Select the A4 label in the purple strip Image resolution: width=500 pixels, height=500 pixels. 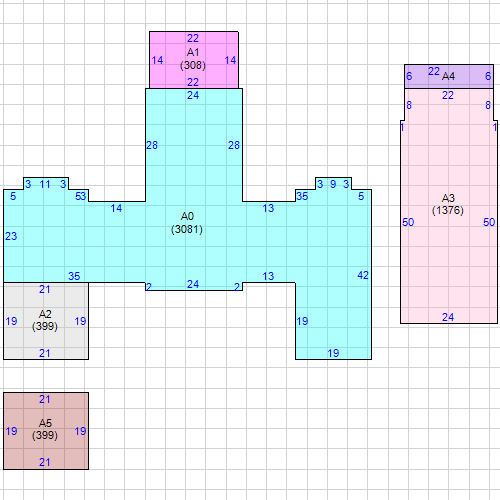(x=448, y=76)
